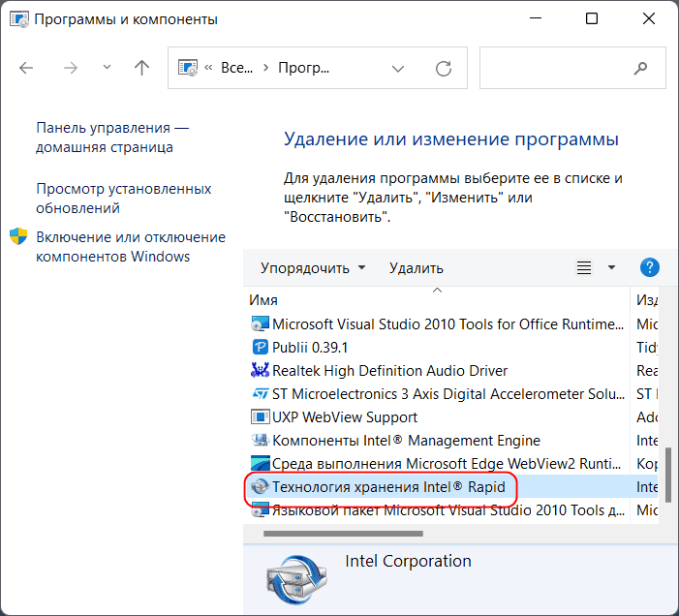Screen dimensions: 679x616
Task: Minimize the Программы и компоненты window
Action: (x=536, y=18)
